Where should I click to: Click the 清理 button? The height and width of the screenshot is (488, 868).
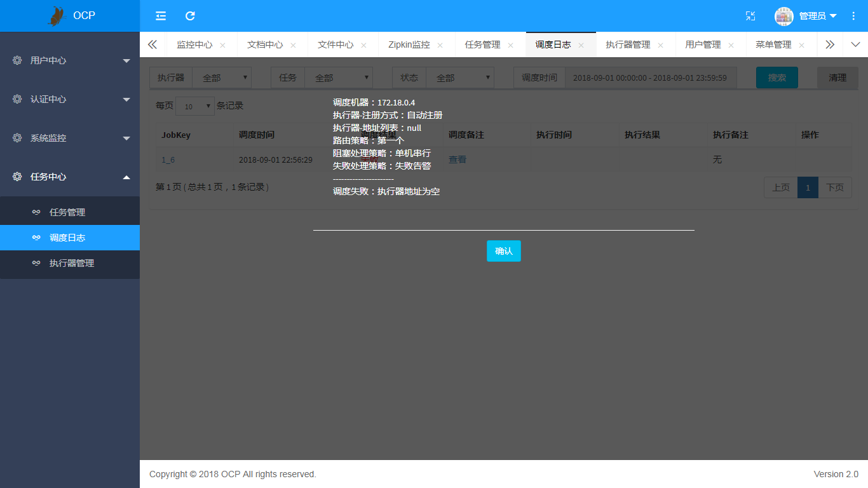coord(837,78)
